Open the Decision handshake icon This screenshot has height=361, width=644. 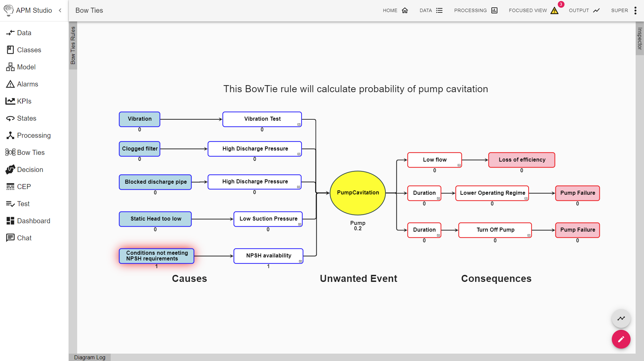point(10,169)
